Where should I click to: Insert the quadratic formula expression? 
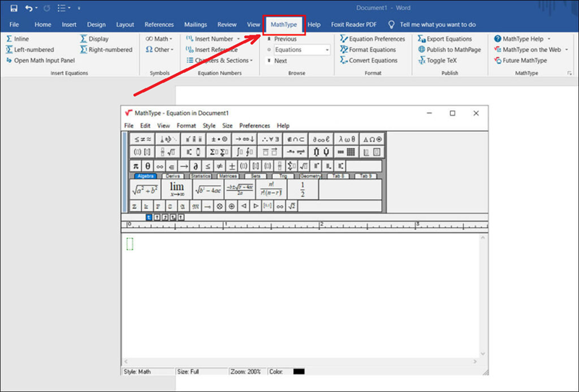(240, 189)
